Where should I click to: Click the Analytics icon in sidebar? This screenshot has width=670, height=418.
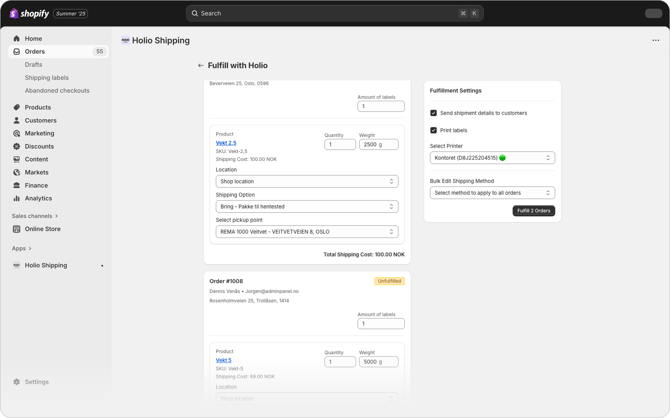click(x=17, y=198)
